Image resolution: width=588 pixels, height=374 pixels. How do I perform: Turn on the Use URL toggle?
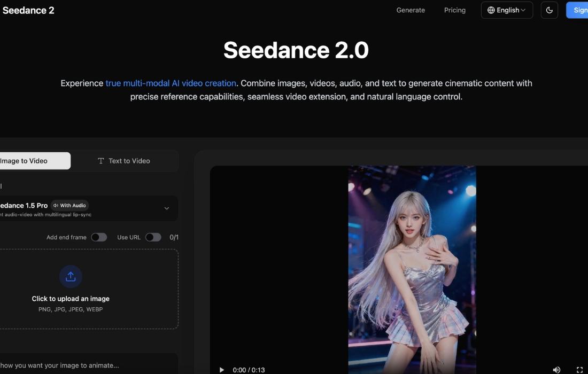[x=153, y=237]
